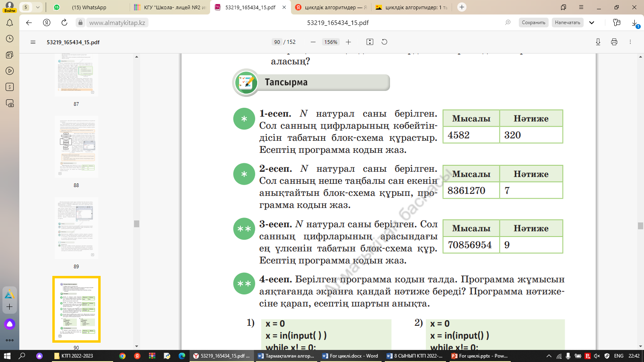Open the Yandex Browser main menu
644x362 pixels.
(581, 7)
